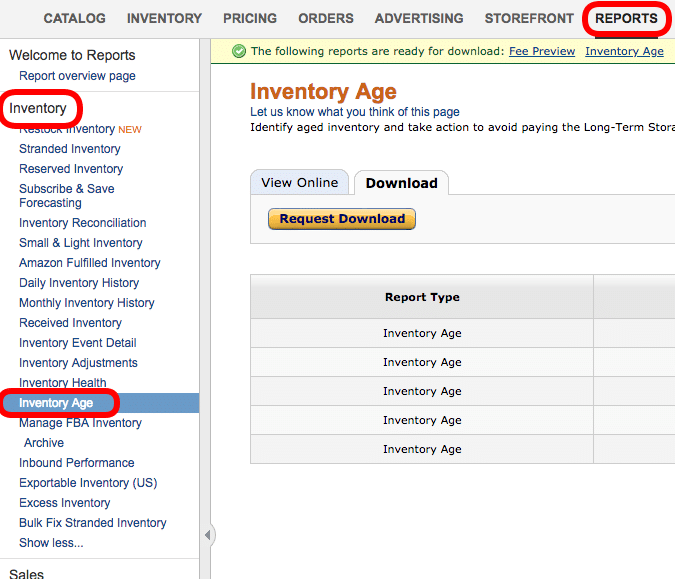Image resolution: width=675 pixels, height=579 pixels.
Task: Open Inventory Event Detail report
Action: click(x=78, y=343)
